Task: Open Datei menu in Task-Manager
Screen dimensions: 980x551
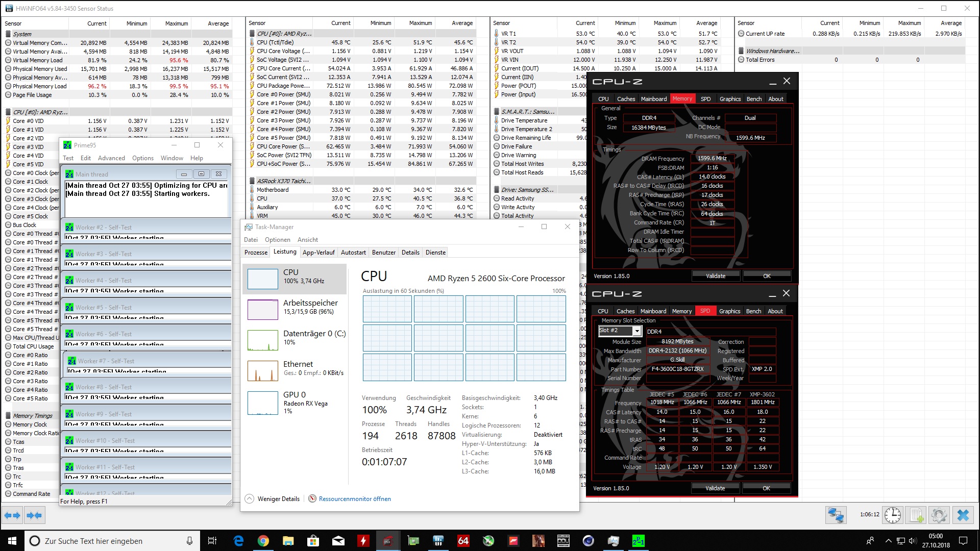Action: click(x=251, y=240)
